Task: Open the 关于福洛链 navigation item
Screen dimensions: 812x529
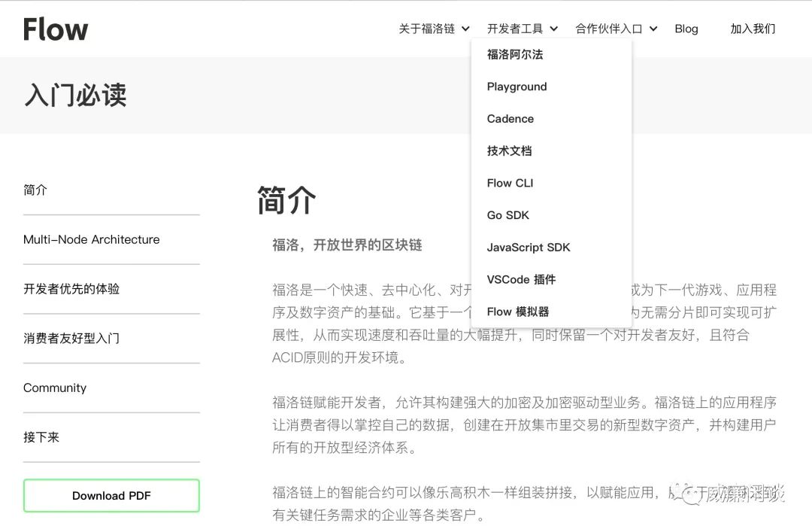Action: pyautogui.click(x=427, y=29)
